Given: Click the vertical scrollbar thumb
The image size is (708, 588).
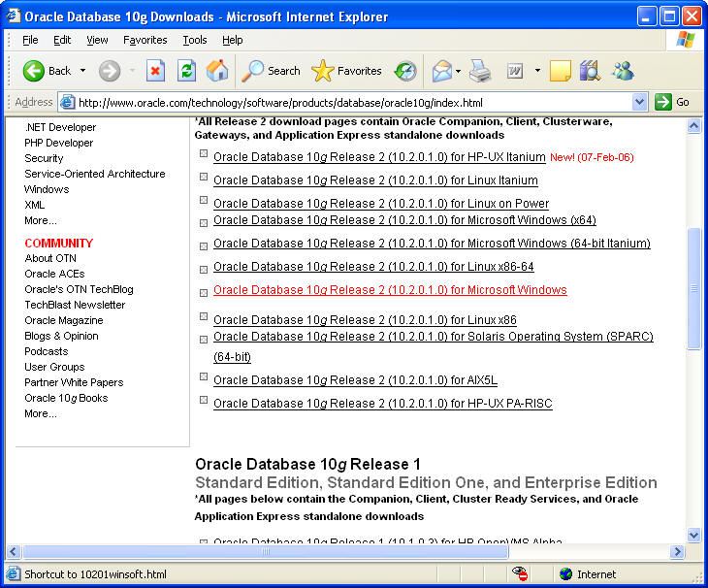Looking at the screenshot, I should pos(693,288).
